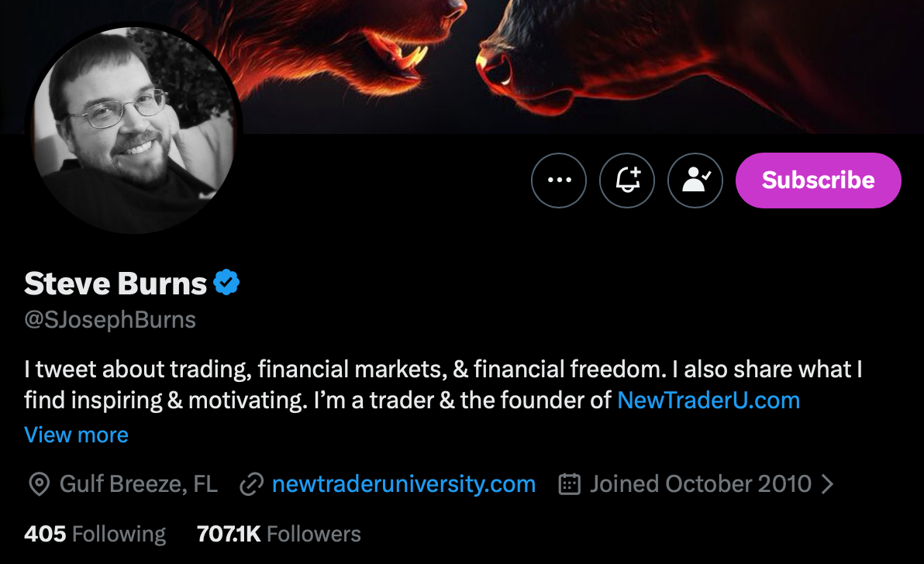Click the blue verified badge
The image size is (924, 564).
coord(226,284)
